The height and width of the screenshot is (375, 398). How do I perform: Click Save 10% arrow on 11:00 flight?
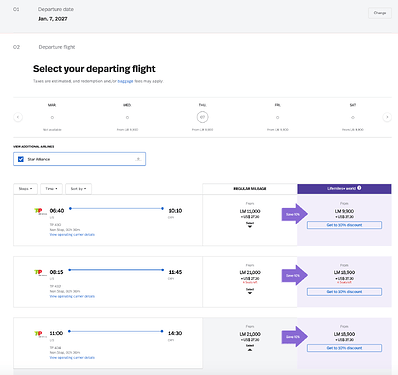tap(294, 337)
